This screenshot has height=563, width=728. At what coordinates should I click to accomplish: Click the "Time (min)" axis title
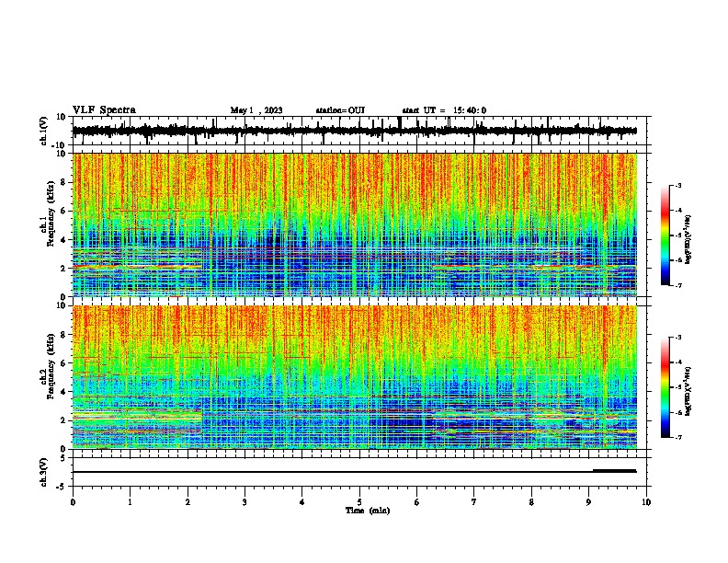point(368,511)
